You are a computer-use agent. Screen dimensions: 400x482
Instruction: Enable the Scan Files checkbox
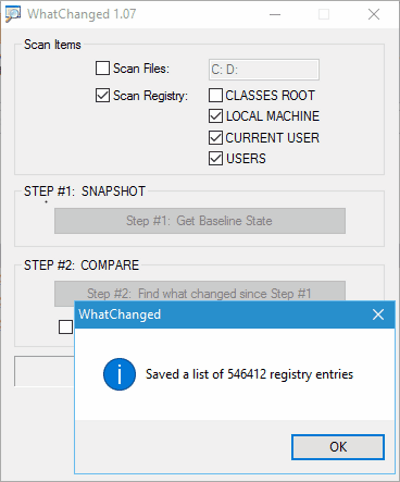pos(103,68)
